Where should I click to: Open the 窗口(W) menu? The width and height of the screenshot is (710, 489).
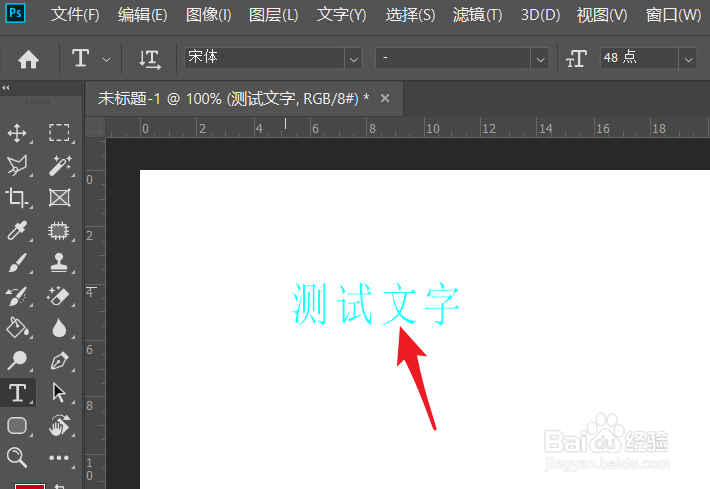(673, 15)
